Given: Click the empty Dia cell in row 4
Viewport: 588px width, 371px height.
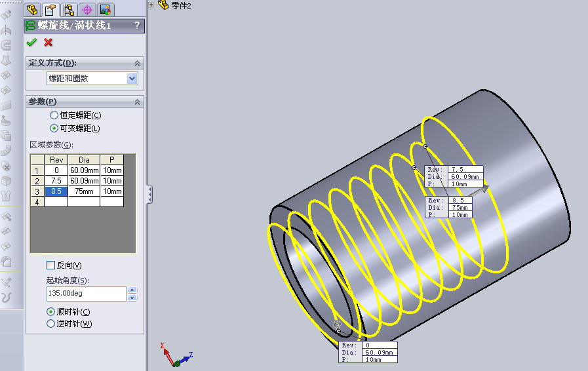Looking at the screenshot, I should pyautogui.click(x=84, y=202).
